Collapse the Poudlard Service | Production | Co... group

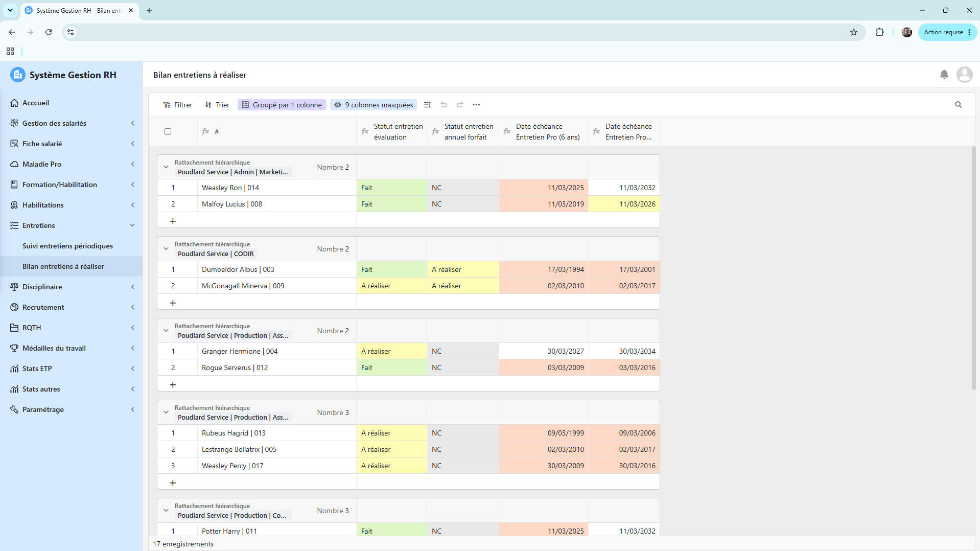coord(166,511)
